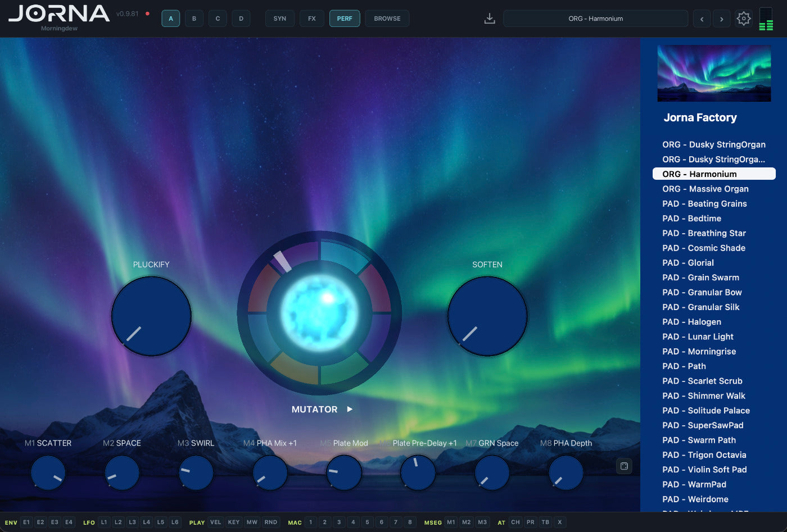
Task: Click the green output level meter
Action: 766,19
